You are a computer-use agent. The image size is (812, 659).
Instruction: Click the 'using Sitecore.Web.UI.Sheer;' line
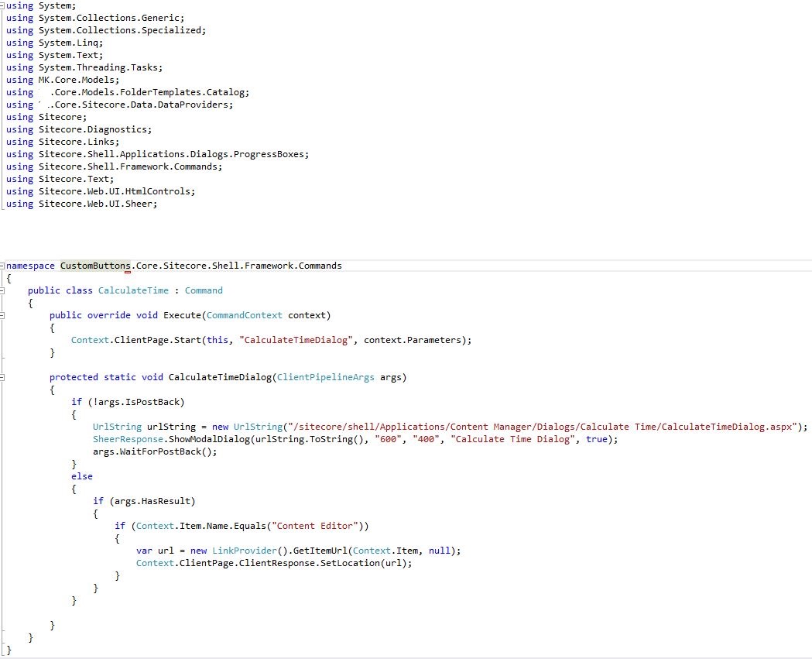coord(81,204)
